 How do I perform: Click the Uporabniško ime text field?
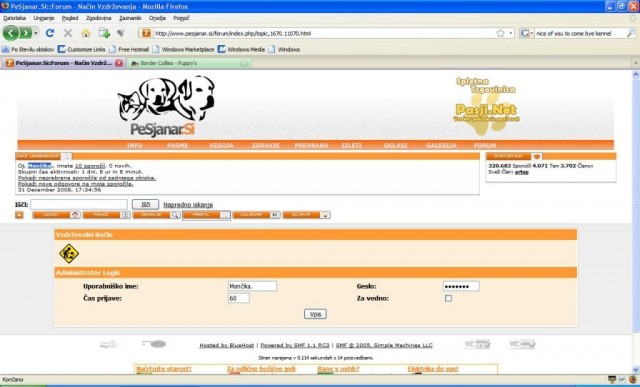point(252,286)
